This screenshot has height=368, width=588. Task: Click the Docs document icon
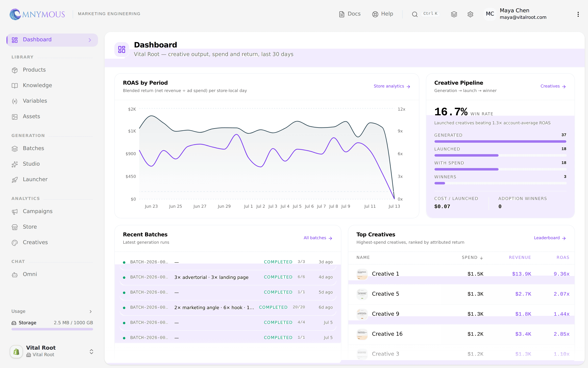point(342,14)
